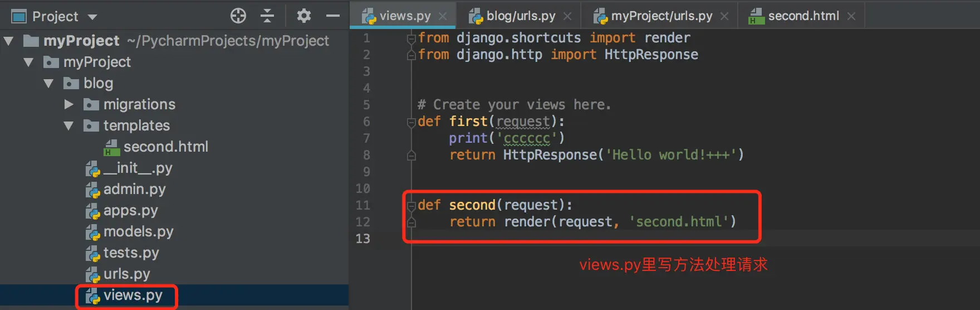Click the HTML icon on the second.html tab
The width and height of the screenshot is (980, 310).
tap(756, 16)
